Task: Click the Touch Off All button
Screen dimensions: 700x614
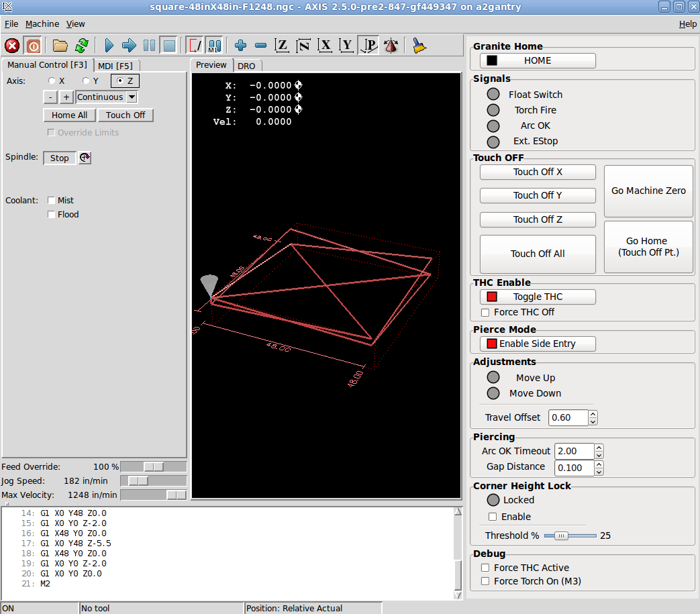Action: point(538,254)
